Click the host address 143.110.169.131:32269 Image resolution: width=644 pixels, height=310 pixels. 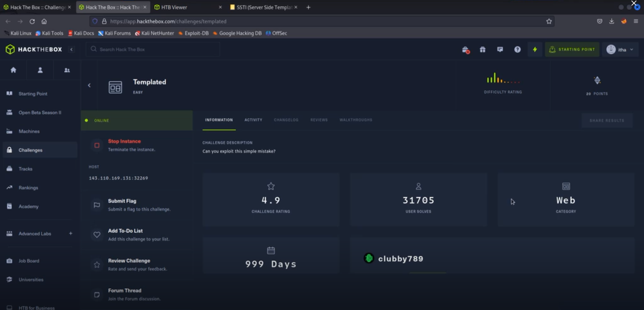(x=118, y=178)
